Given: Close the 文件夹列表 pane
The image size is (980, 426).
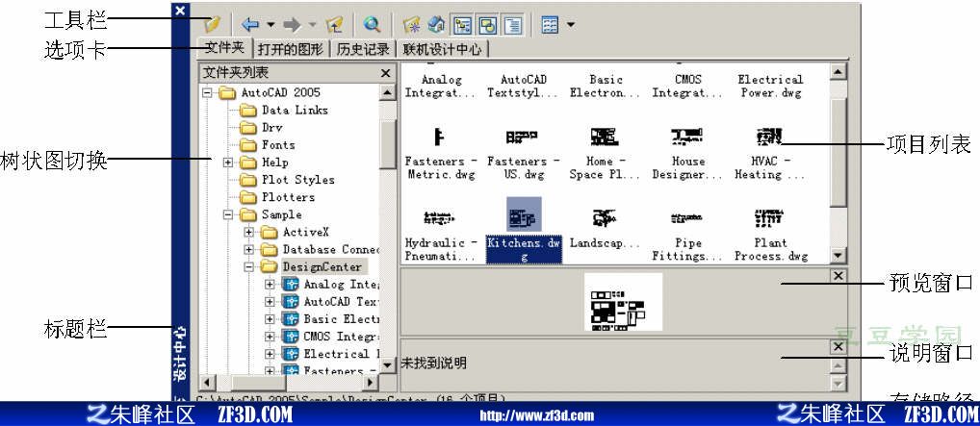Looking at the screenshot, I should click(386, 73).
